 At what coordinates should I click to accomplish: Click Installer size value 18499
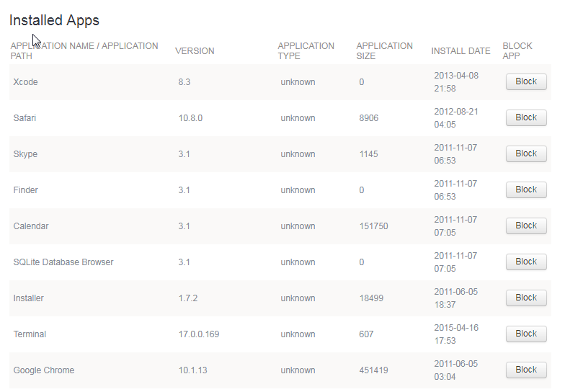coord(371,298)
